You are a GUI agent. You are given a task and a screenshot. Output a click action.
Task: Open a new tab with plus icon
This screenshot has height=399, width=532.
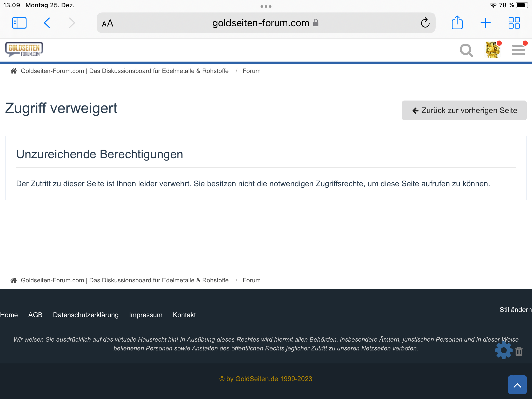[x=485, y=23]
